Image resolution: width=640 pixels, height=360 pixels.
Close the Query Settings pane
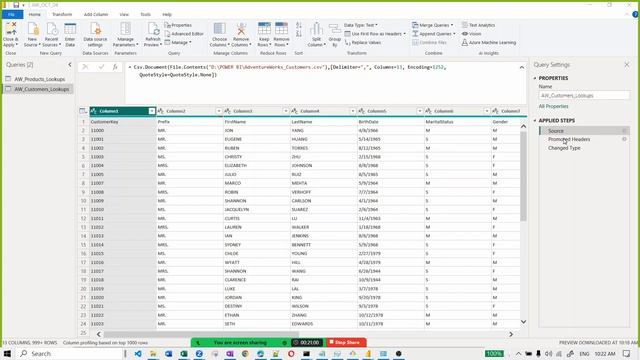click(x=627, y=65)
